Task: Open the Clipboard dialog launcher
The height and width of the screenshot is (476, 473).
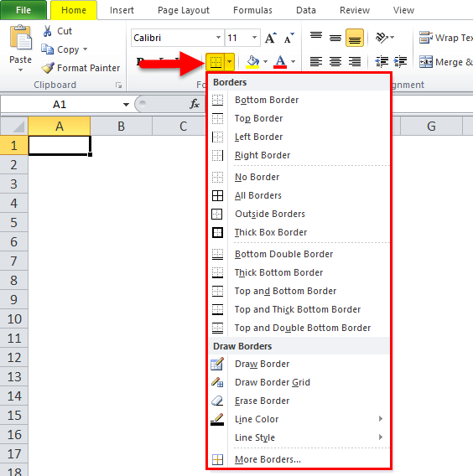Action: click(118, 85)
